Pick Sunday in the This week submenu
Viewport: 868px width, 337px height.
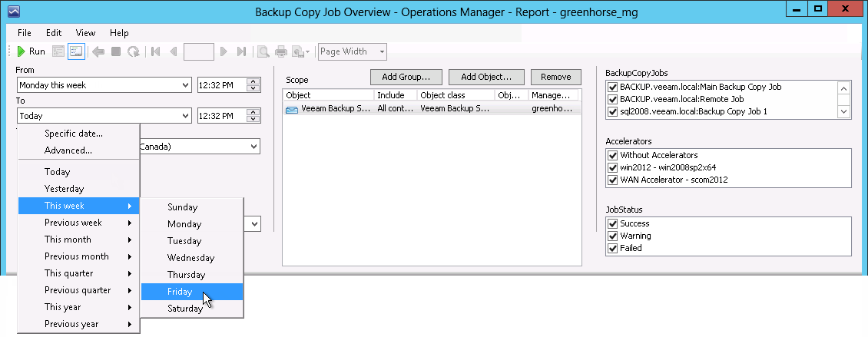point(192,207)
